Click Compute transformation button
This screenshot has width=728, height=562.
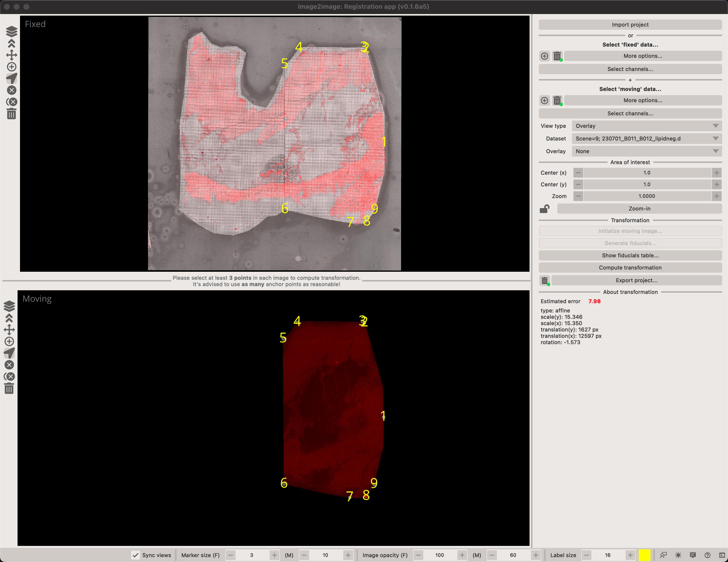(630, 268)
